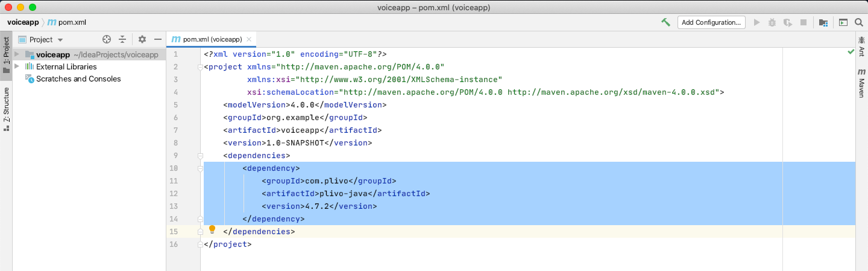Collapse the dependency fold on line 10
Screen dimensions: 868x271
click(x=200, y=168)
